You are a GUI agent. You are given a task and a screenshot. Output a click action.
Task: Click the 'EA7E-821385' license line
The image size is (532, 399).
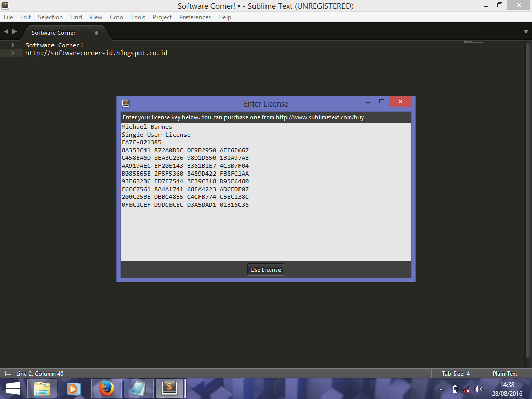pyautogui.click(x=141, y=142)
